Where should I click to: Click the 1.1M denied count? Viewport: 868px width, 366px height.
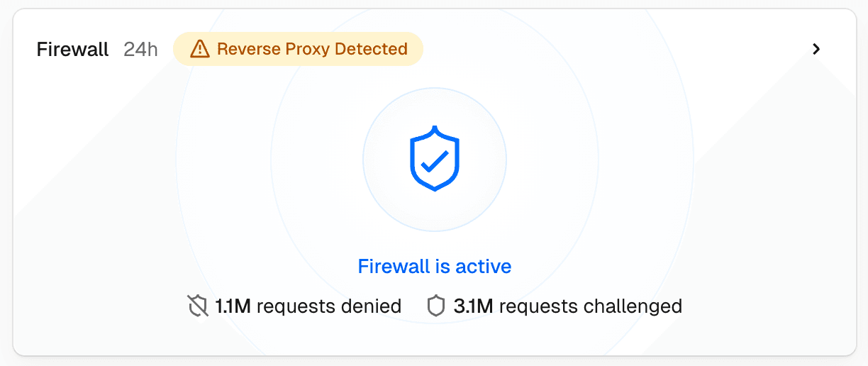[x=233, y=306]
